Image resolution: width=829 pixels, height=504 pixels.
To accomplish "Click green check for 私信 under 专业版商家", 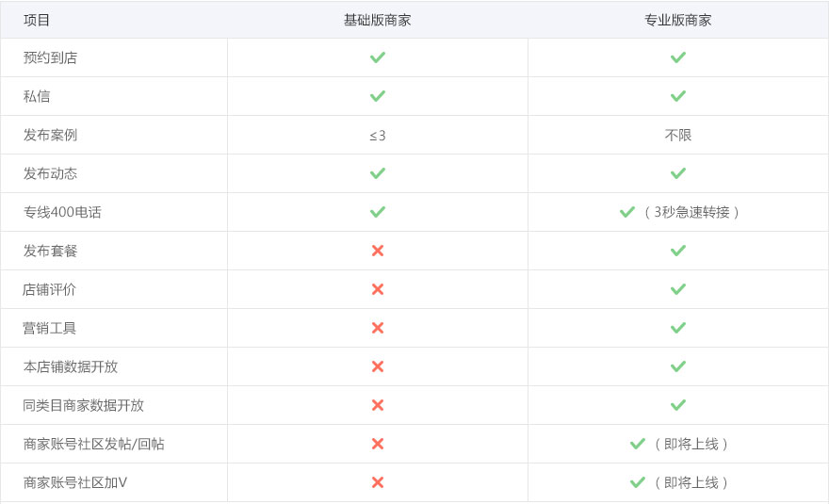I will tap(677, 96).
